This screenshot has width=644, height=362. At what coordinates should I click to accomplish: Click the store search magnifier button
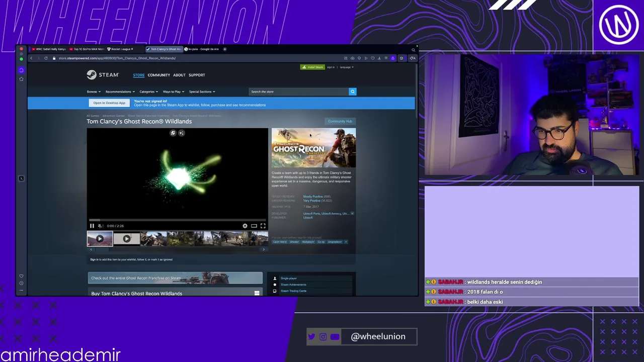click(352, 92)
